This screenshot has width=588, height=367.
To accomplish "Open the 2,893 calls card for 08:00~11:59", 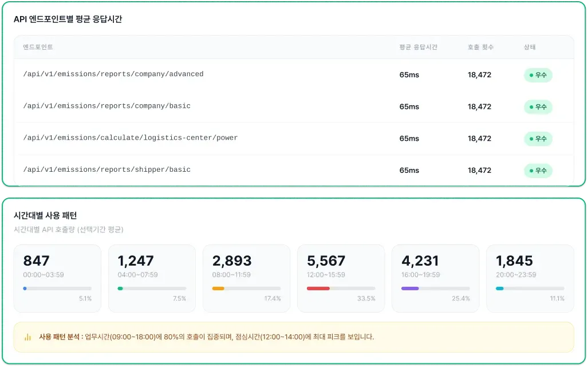I will [246, 278].
